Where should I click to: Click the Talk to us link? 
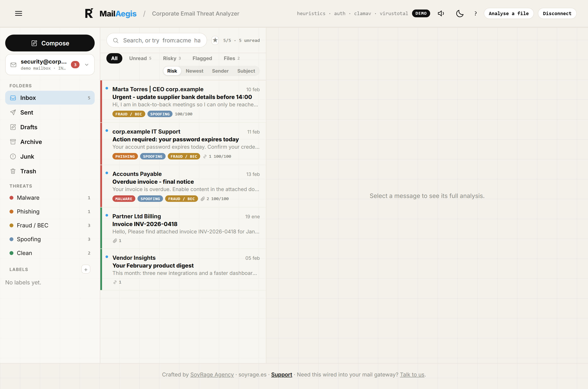[x=412, y=374]
